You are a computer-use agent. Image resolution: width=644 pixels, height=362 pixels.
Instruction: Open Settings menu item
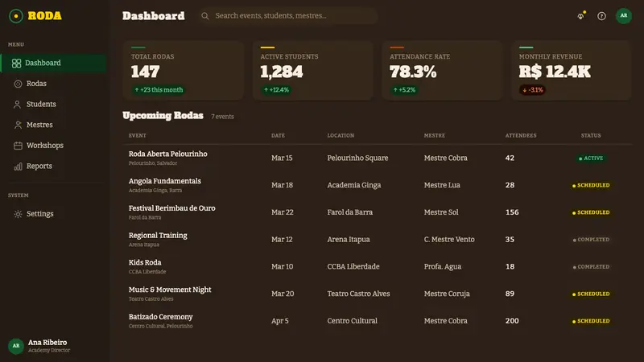[53, 214]
